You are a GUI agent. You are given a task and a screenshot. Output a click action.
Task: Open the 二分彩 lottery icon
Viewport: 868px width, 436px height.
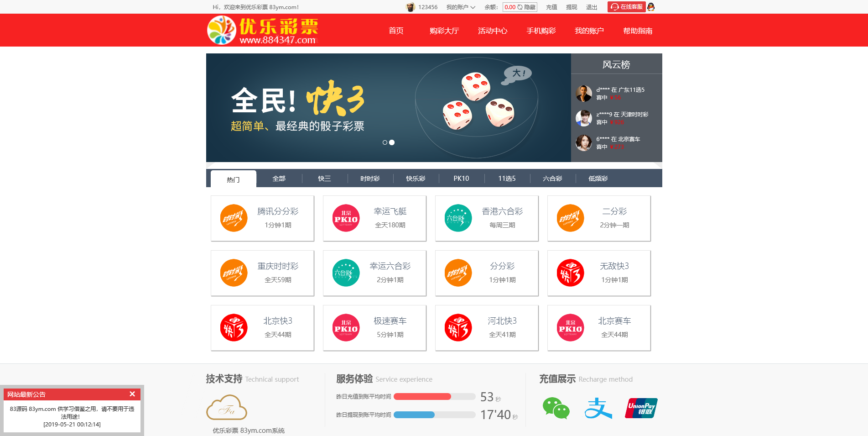point(570,218)
